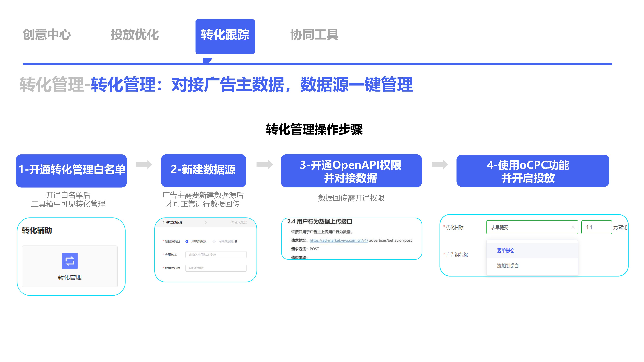
Task: Open the 优化目标 dropdown showing 表单提交
Action: point(532,227)
